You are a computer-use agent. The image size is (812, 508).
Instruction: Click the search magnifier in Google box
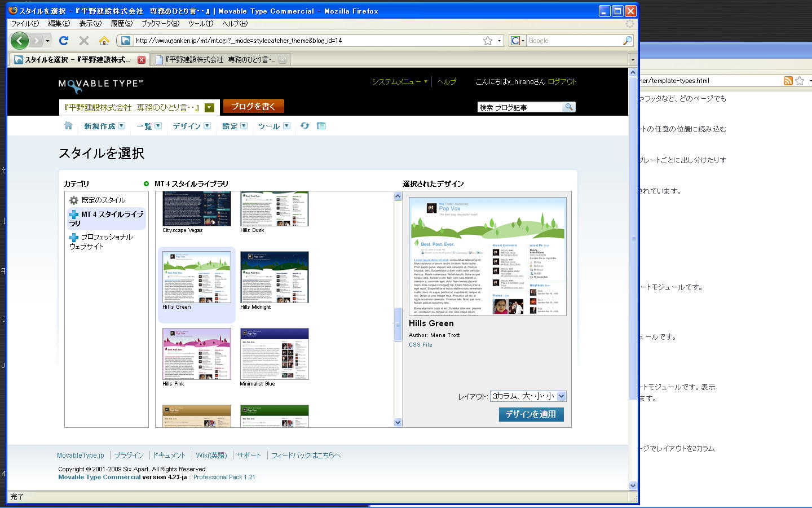627,41
